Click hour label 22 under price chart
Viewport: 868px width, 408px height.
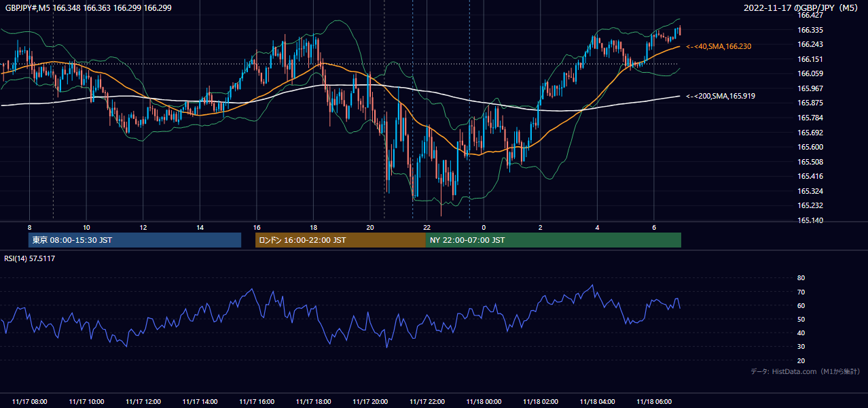point(427,227)
